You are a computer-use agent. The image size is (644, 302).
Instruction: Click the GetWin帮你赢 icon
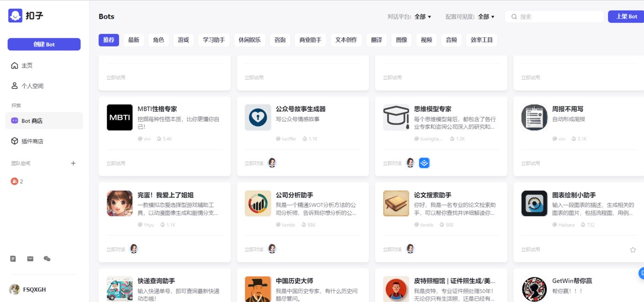coord(534,289)
